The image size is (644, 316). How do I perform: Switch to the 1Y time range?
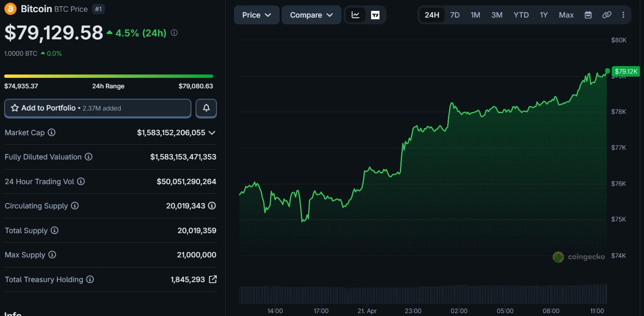(x=543, y=15)
